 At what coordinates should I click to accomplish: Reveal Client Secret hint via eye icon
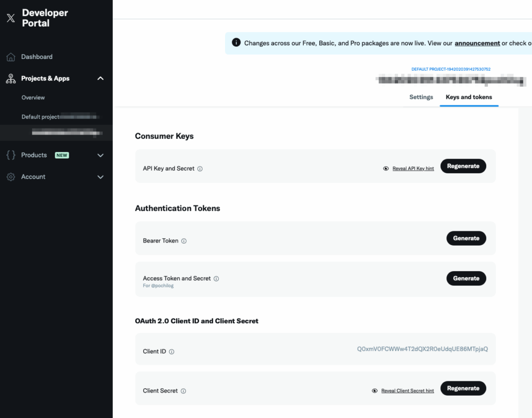coord(375,391)
